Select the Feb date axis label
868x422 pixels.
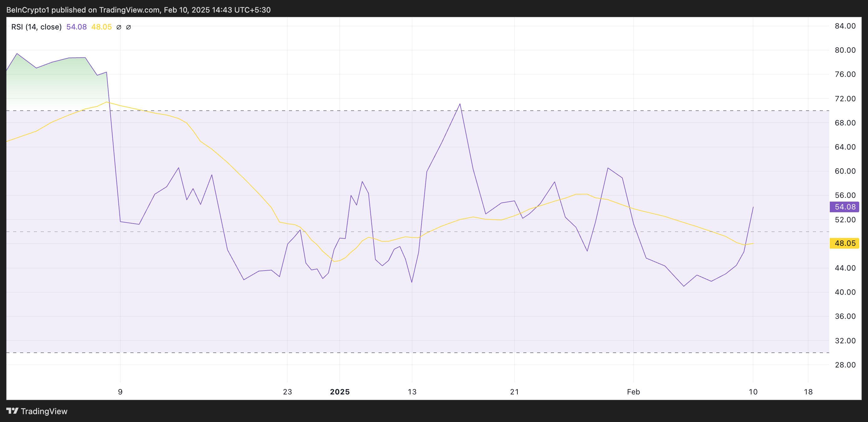pos(633,392)
